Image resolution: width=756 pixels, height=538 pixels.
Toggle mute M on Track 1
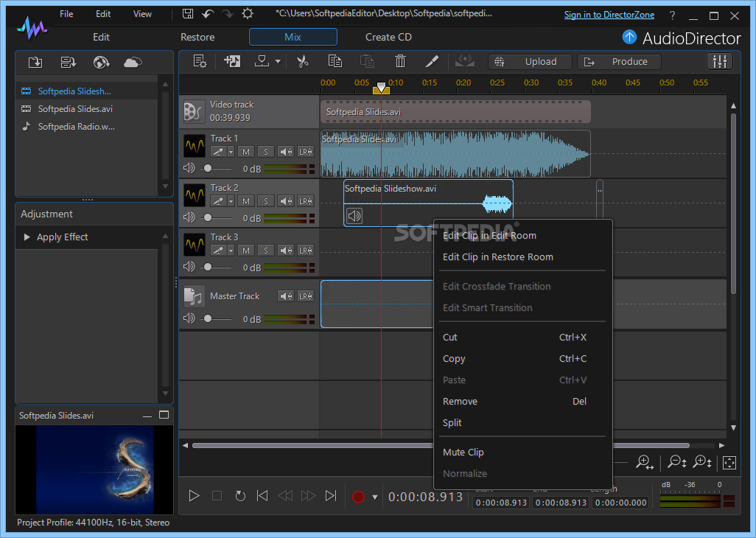coord(246,152)
